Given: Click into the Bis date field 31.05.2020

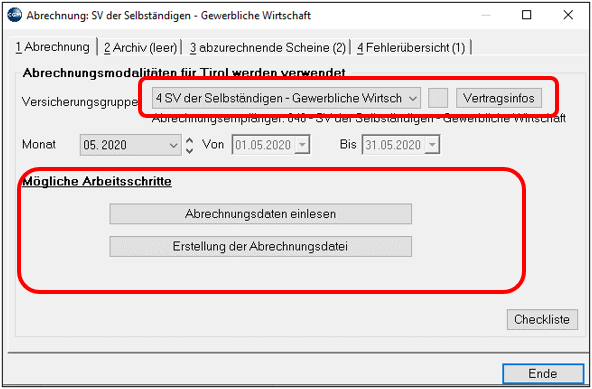Looking at the screenshot, I should click(393, 145).
